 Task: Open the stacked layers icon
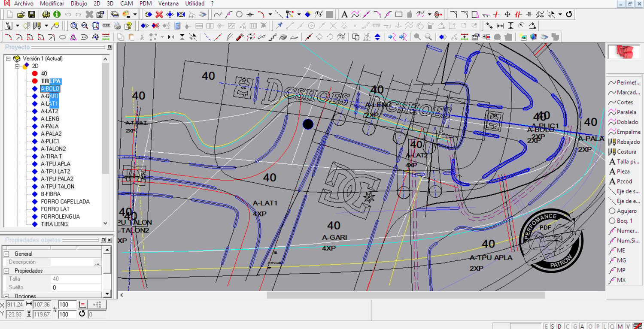115,15
